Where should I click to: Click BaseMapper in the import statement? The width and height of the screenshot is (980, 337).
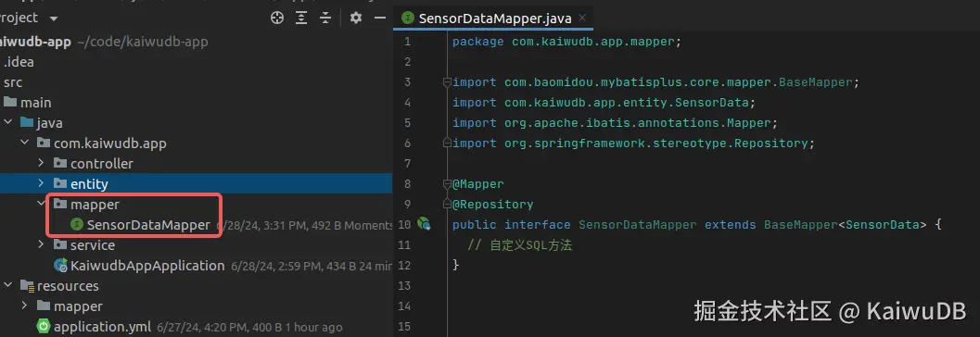click(816, 82)
